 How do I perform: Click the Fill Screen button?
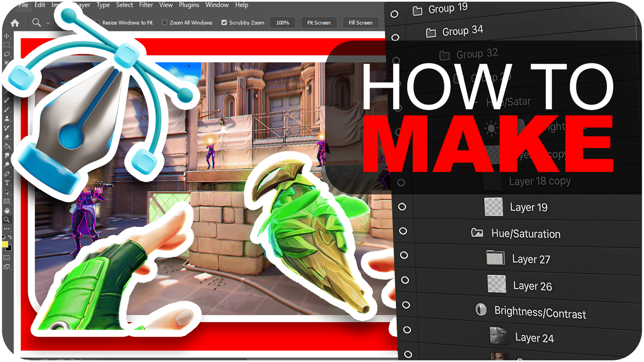[x=361, y=23]
